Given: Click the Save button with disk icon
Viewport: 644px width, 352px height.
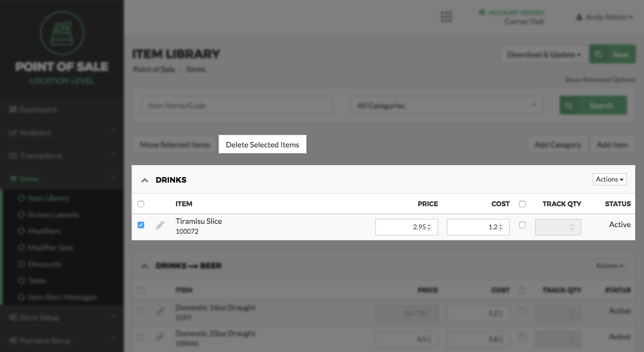Looking at the screenshot, I should click(x=612, y=55).
